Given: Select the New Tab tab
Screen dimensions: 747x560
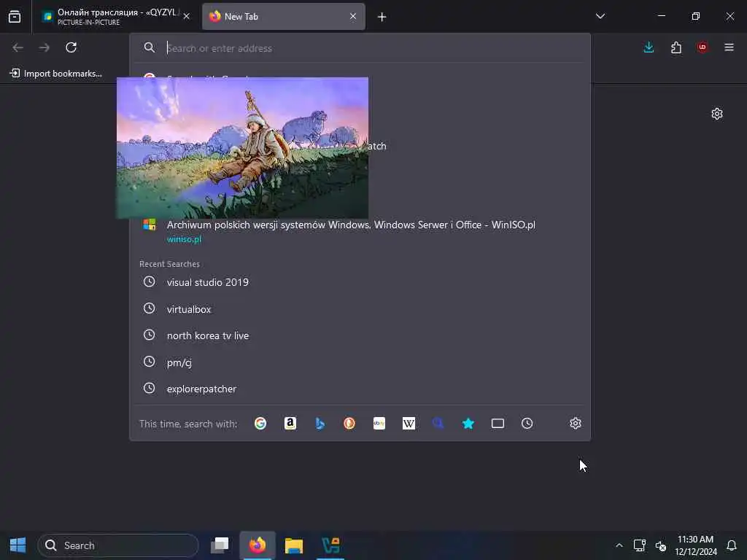Looking at the screenshot, I should click(284, 17).
